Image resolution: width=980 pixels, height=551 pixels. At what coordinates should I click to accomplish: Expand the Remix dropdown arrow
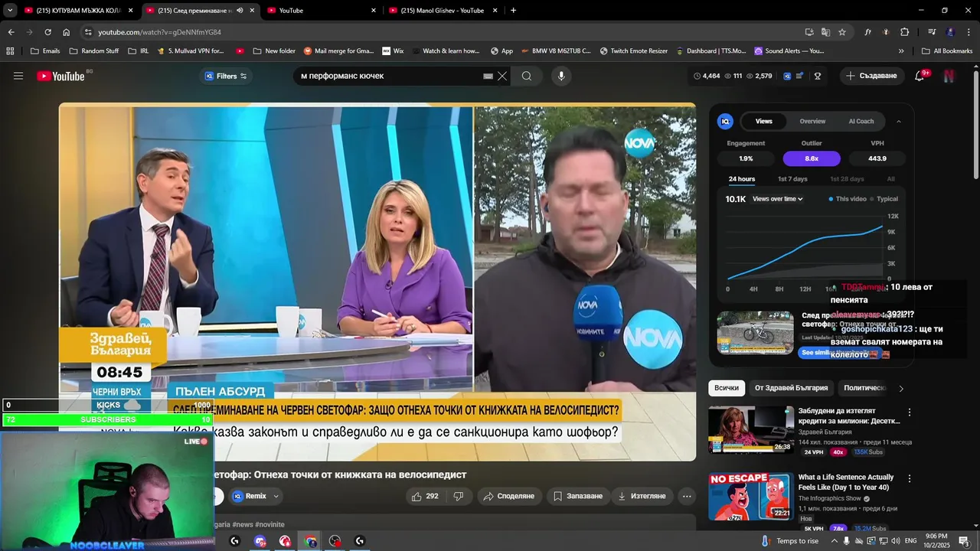tap(276, 496)
